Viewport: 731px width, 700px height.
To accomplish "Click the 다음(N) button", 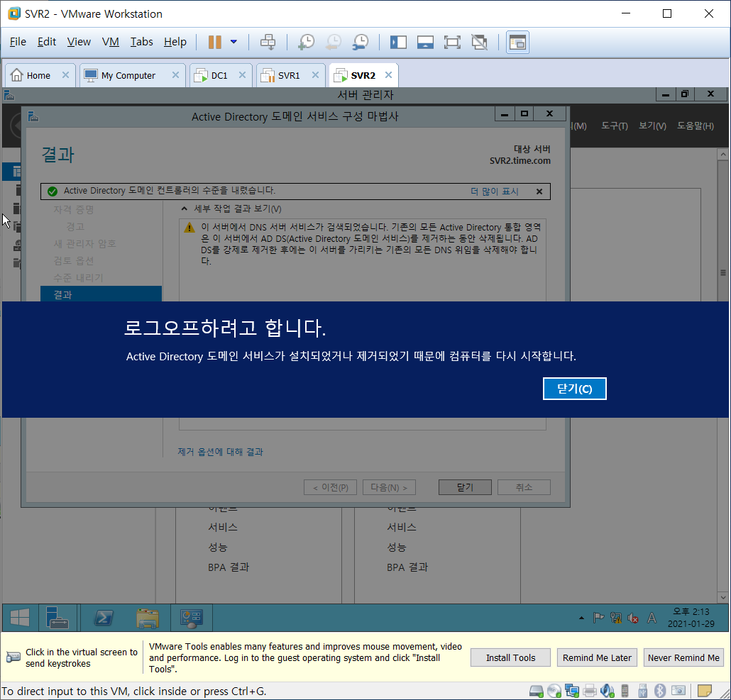I will [x=389, y=487].
